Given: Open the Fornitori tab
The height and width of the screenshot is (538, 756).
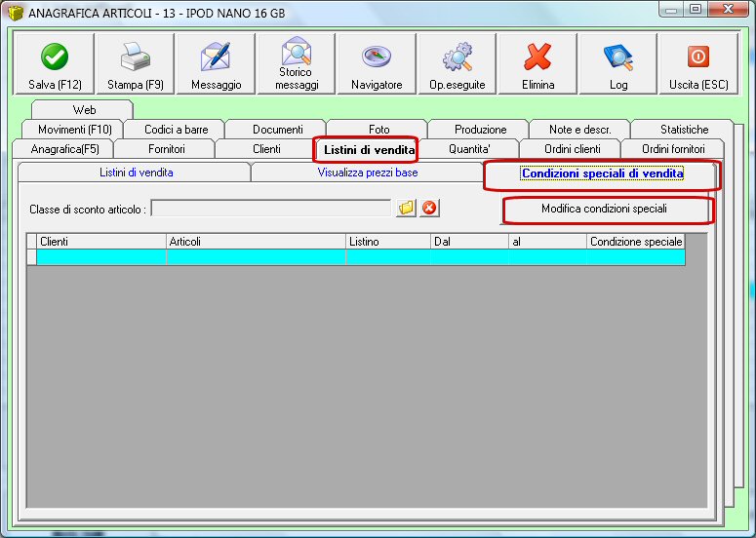Looking at the screenshot, I should coord(167,149).
